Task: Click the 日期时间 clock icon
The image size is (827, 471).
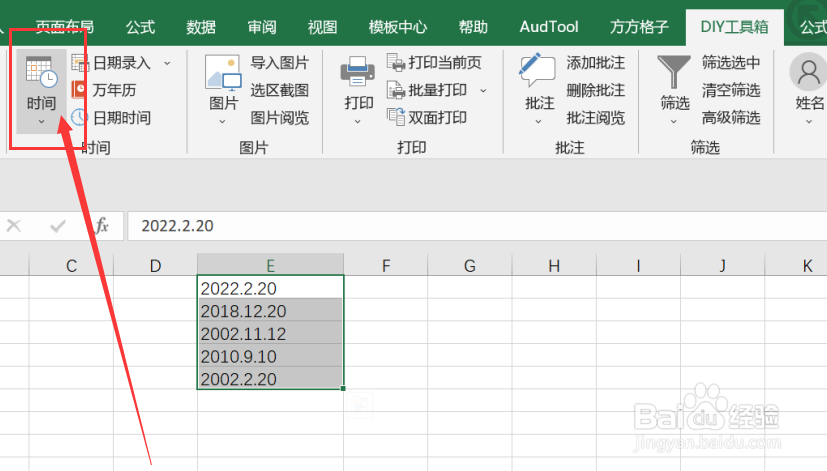Action: [79, 117]
